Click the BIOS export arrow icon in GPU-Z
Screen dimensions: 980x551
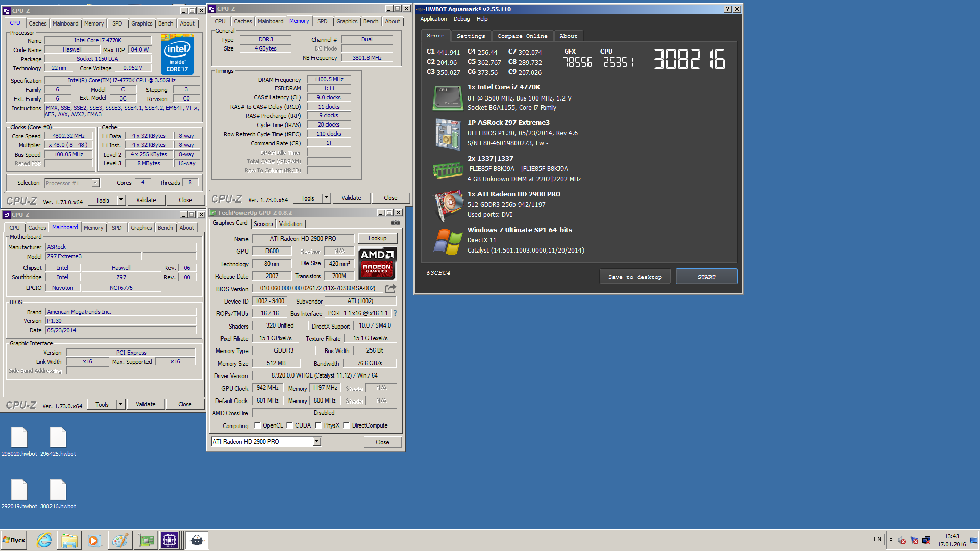(x=390, y=288)
